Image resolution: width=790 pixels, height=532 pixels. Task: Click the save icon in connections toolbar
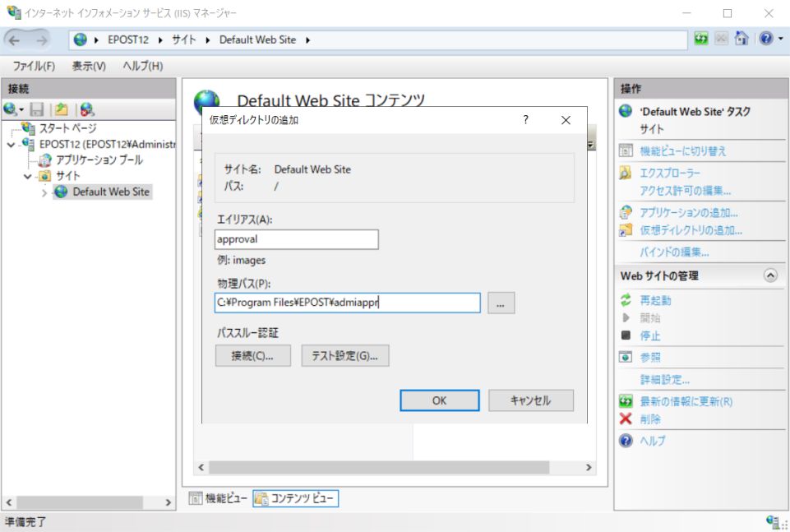(37, 109)
